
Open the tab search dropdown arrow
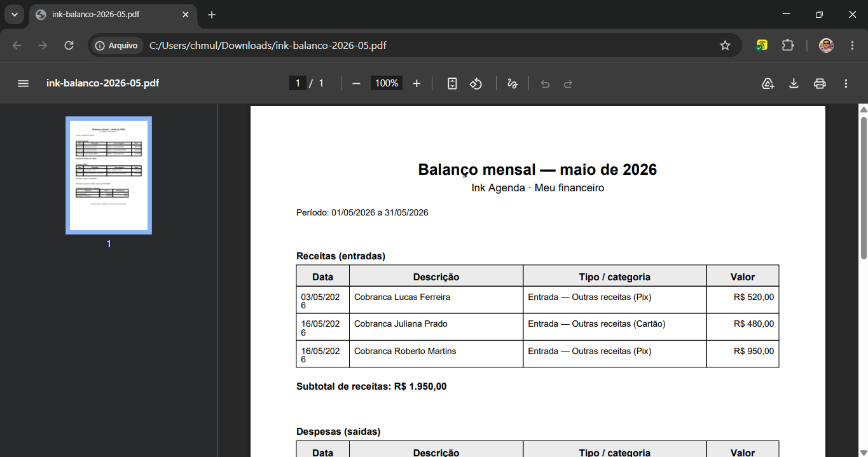[14, 14]
